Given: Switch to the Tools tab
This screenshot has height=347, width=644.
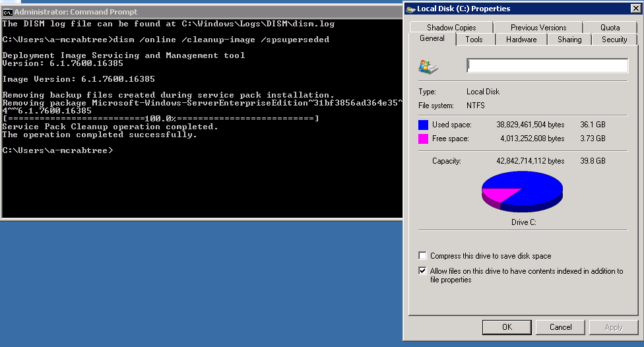Looking at the screenshot, I should (474, 40).
